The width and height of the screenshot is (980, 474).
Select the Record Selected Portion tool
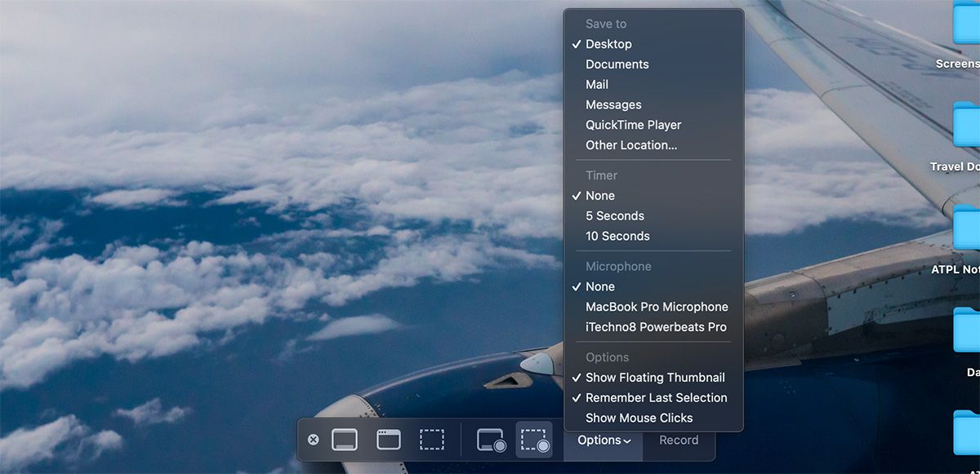(x=535, y=439)
